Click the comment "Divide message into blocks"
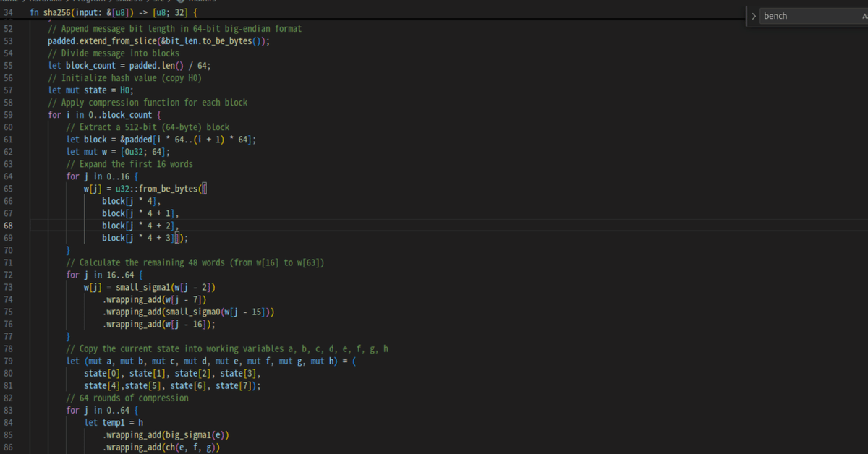Image resolution: width=868 pixels, height=454 pixels. [x=114, y=53]
